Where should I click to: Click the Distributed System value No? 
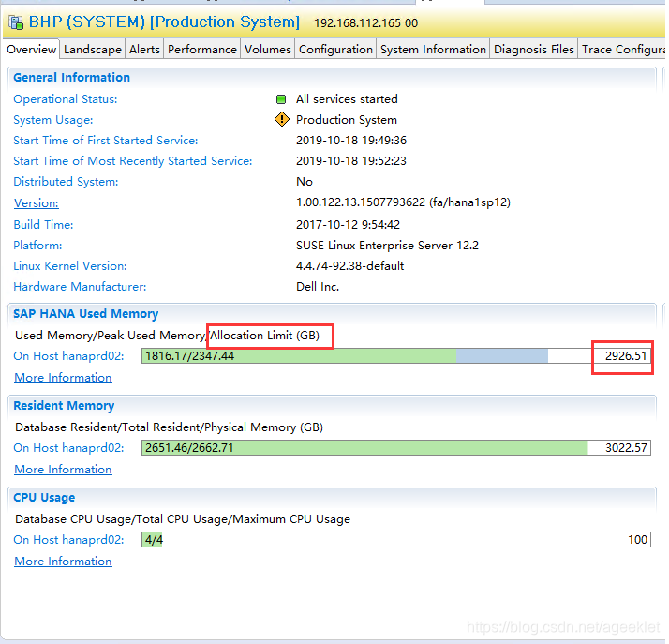pos(305,182)
